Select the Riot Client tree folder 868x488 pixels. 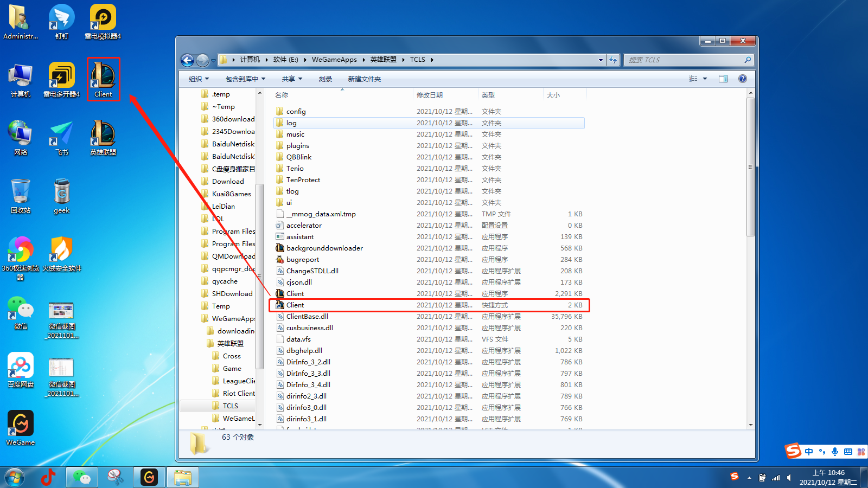(x=239, y=393)
